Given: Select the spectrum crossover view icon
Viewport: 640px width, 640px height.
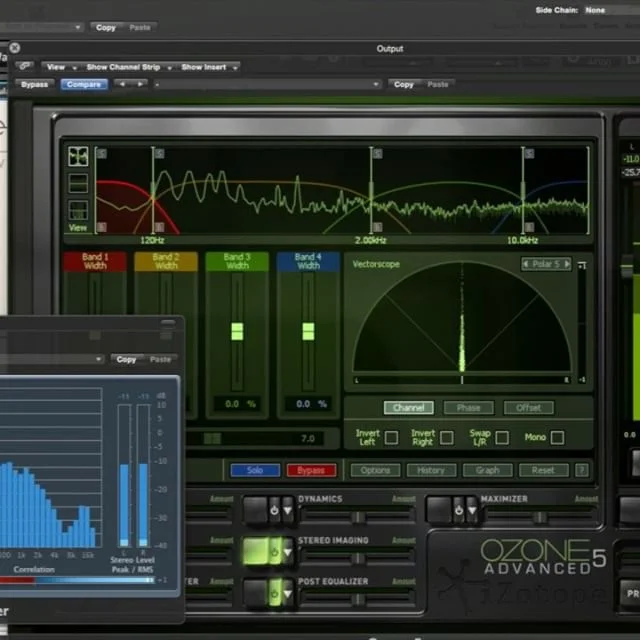Looking at the screenshot, I should (x=78, y=156).
